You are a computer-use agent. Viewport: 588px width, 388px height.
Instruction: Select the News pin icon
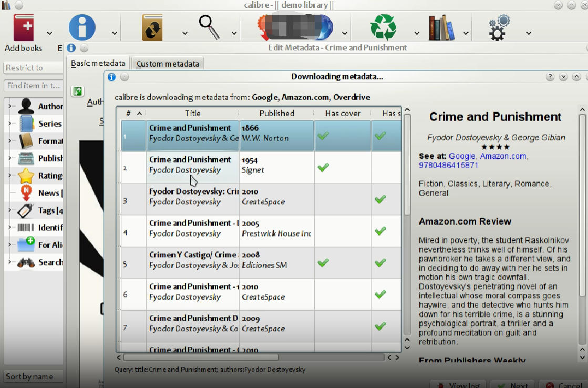(x=26, y=193)
